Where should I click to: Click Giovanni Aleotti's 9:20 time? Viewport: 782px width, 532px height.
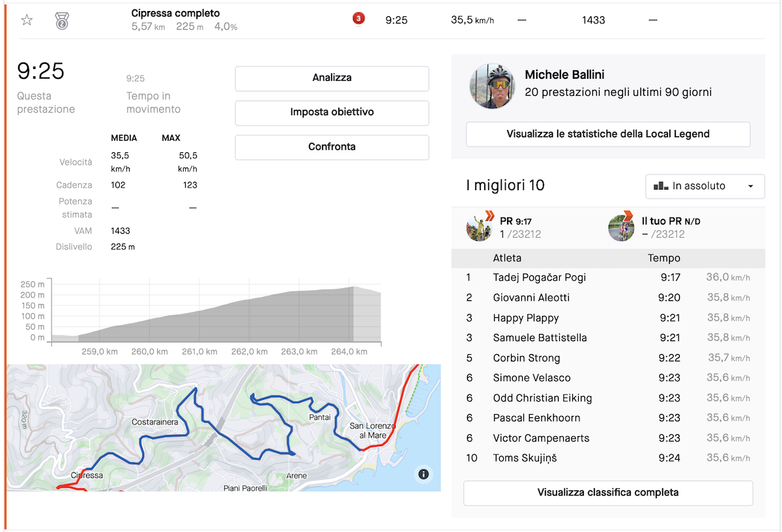[x=670, y=298]
